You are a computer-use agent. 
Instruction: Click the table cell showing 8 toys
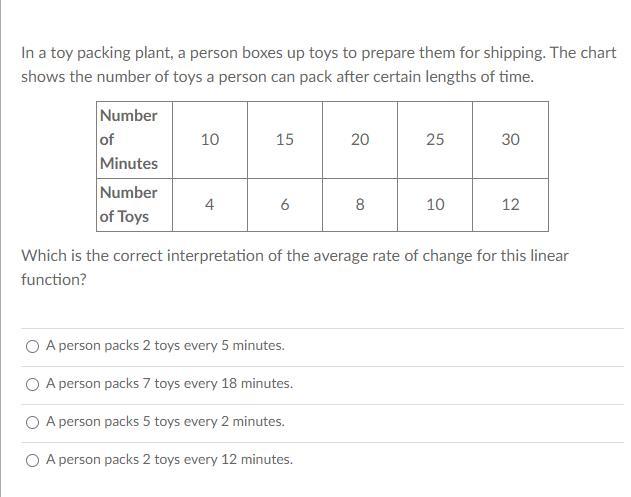coord(360,204)
